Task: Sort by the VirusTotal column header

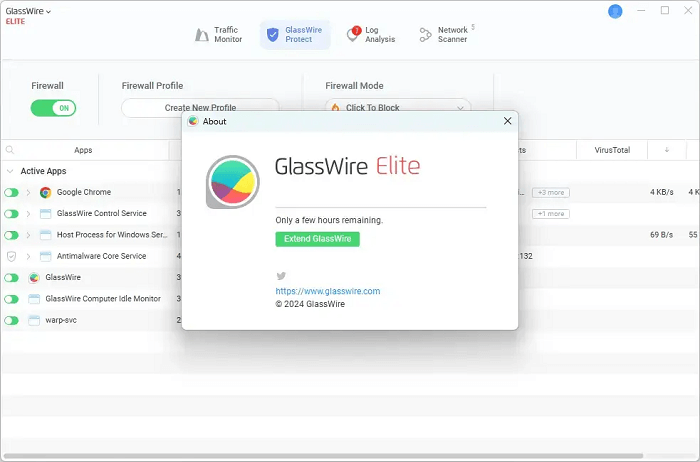Action: [x=612, y=150]
